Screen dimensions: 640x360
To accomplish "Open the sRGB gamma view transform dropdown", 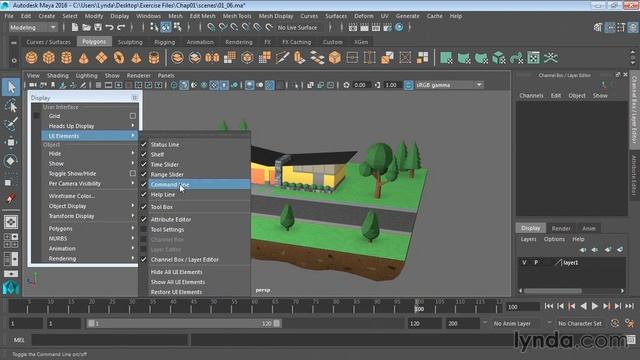I will [449, 85].
